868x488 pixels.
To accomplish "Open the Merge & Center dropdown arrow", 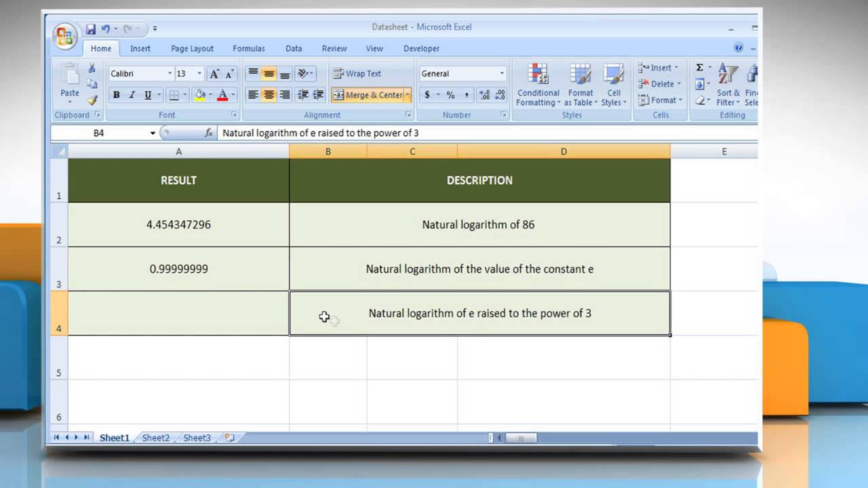I will [x=408, y=95].
